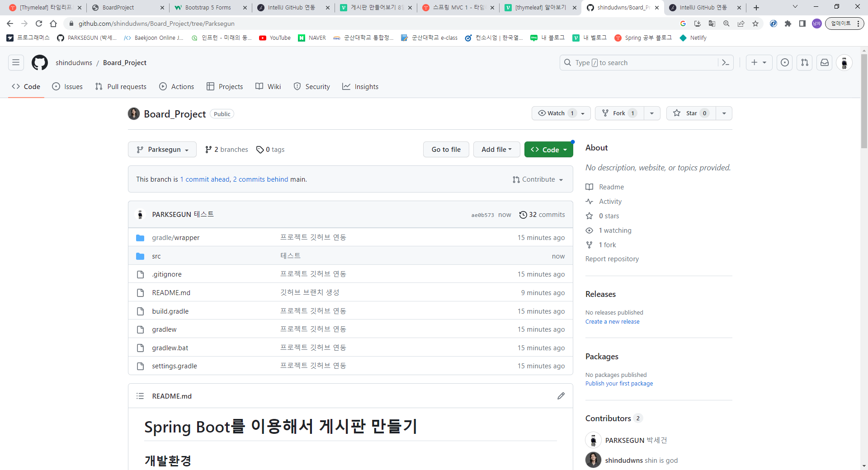868x470 pixels.
Task: Open the command palette icon
Action: coord(726,63)
